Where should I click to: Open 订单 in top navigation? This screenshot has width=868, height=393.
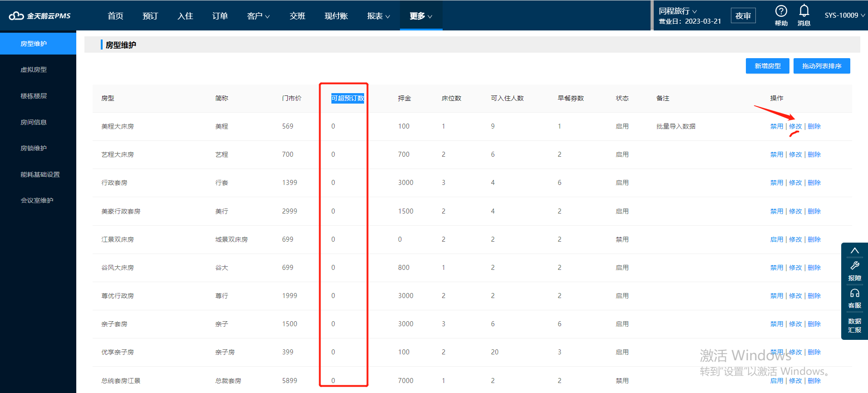[220, 16]
